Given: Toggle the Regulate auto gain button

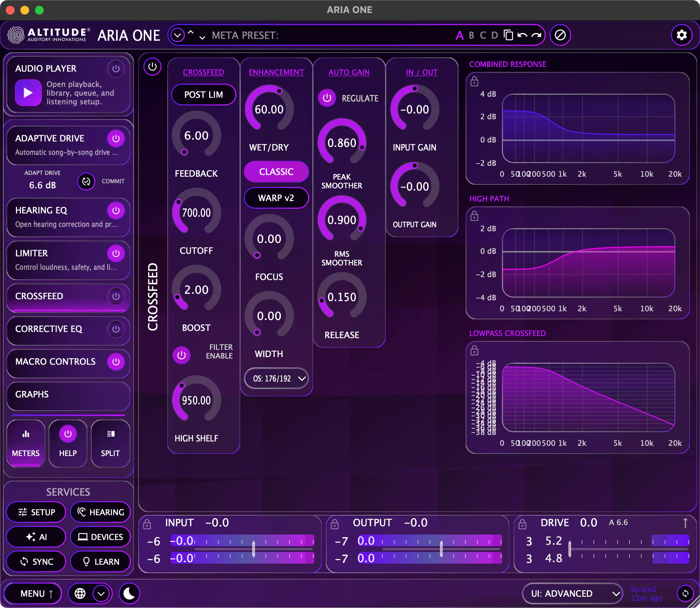Looking at the screenshot, I should 327,98.
